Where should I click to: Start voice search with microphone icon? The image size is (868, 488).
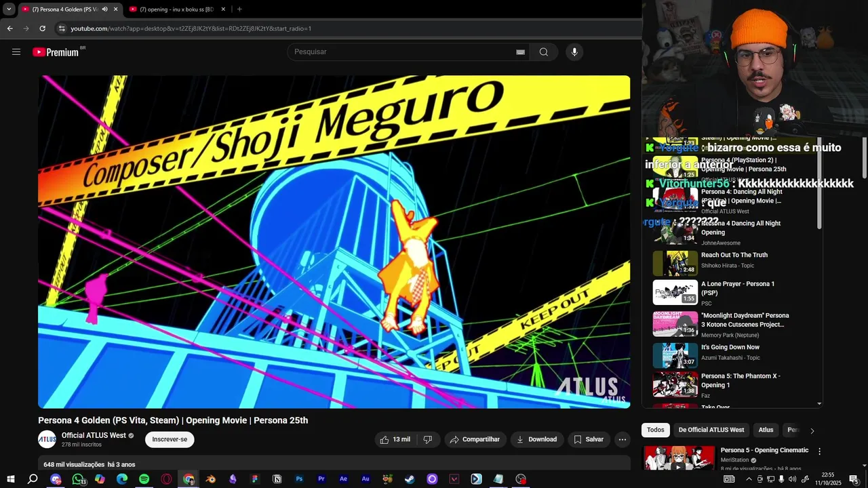coord(574,52)
